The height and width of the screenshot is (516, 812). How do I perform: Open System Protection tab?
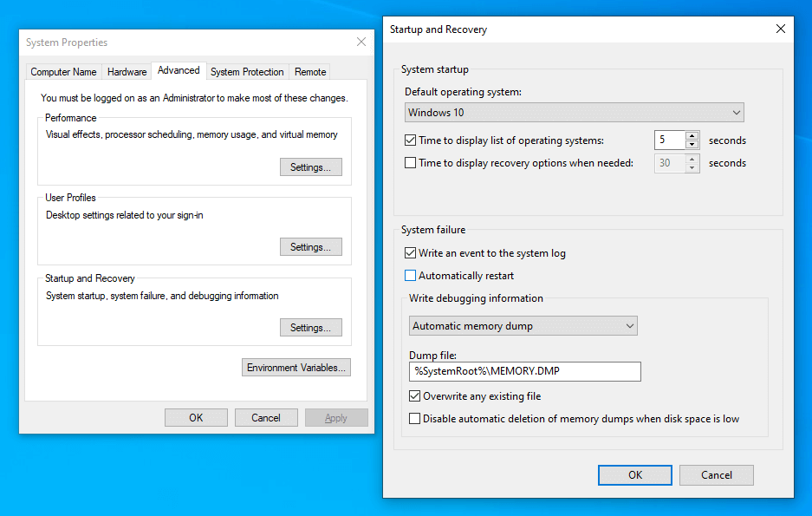point(247,72)
